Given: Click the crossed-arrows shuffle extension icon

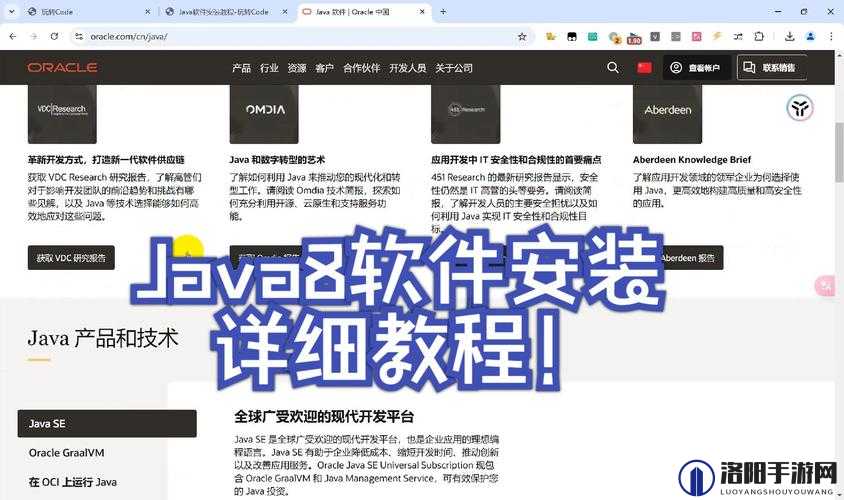Looking at the screenshot, I should point(738,37).
